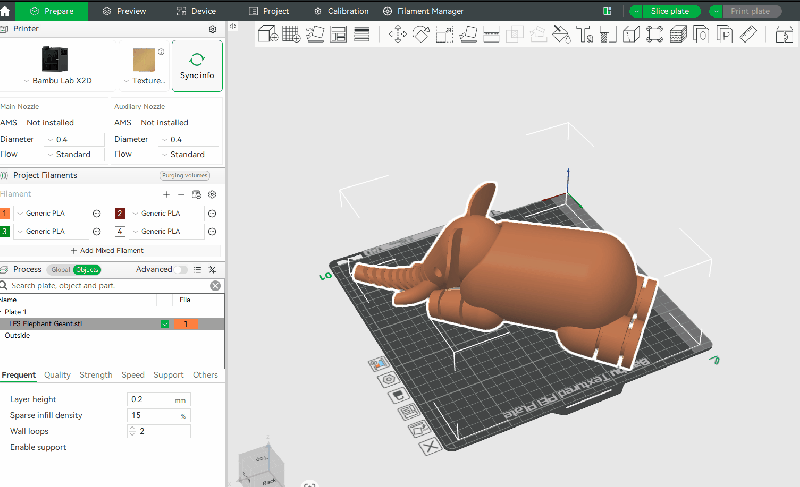Open Slice plate dropdown arrow
Viewport: 800px width, 487px height.
(636, 11)
